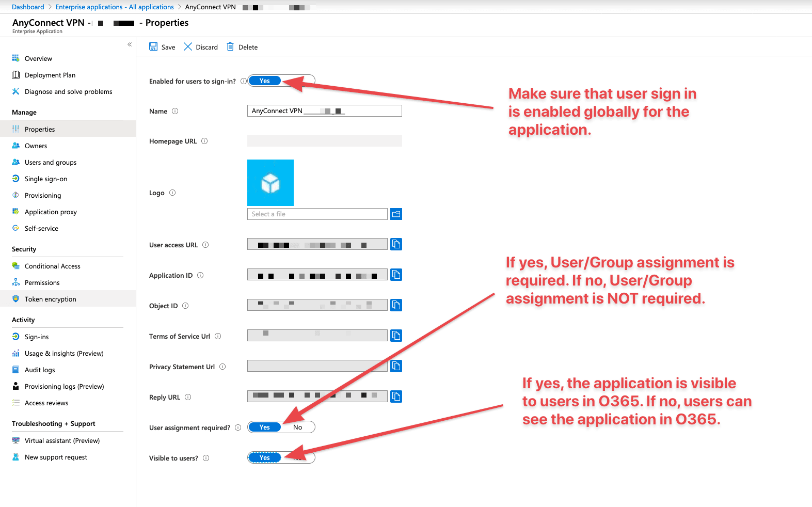Click info icon beside Object ID
The width and height of the screenshot is (812, 507).
coord(185,306)
